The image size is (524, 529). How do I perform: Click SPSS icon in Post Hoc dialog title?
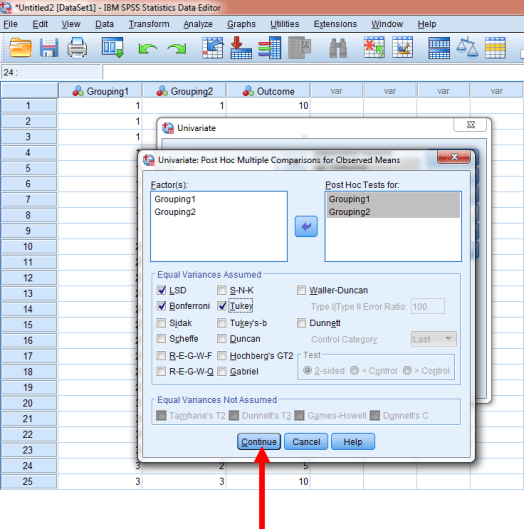click(x=148, y=160)
